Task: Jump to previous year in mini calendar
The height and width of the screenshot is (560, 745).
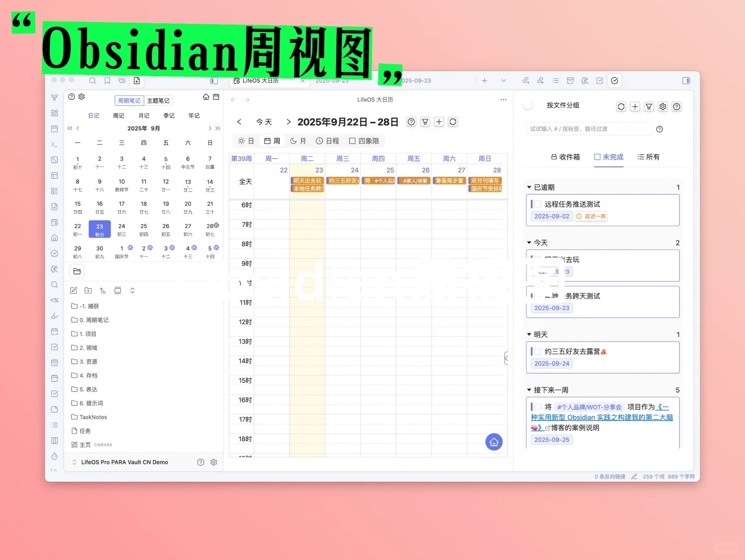Action: point(70,128)
